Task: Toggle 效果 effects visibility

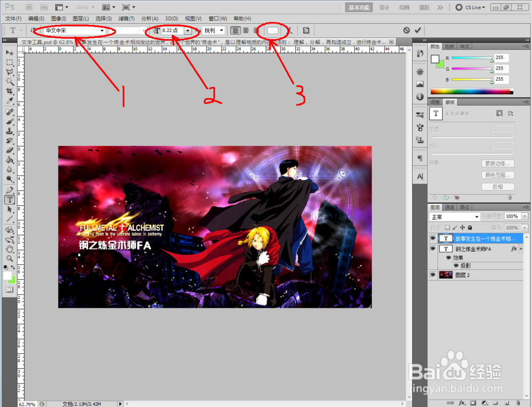Action: 448,258
